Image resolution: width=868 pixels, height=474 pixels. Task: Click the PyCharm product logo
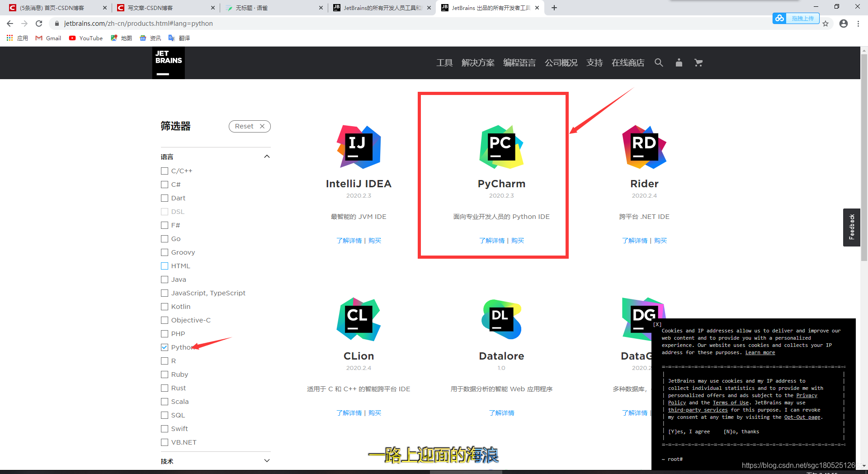pyautogui.click(x=501, y=147)
